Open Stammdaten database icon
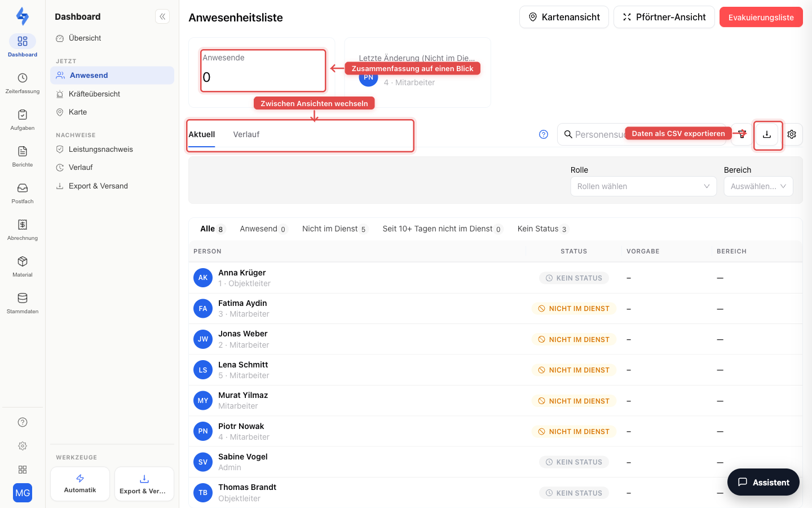 click(23, 298)
